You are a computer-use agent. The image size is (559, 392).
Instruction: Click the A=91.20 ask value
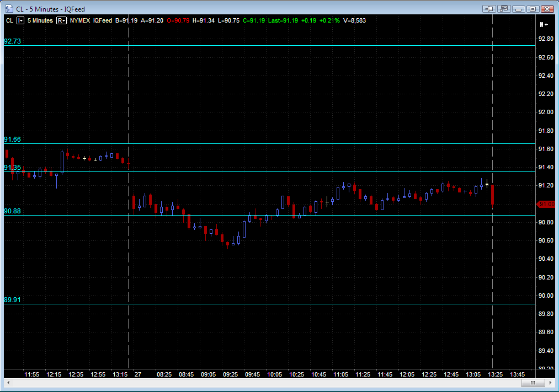152,20
